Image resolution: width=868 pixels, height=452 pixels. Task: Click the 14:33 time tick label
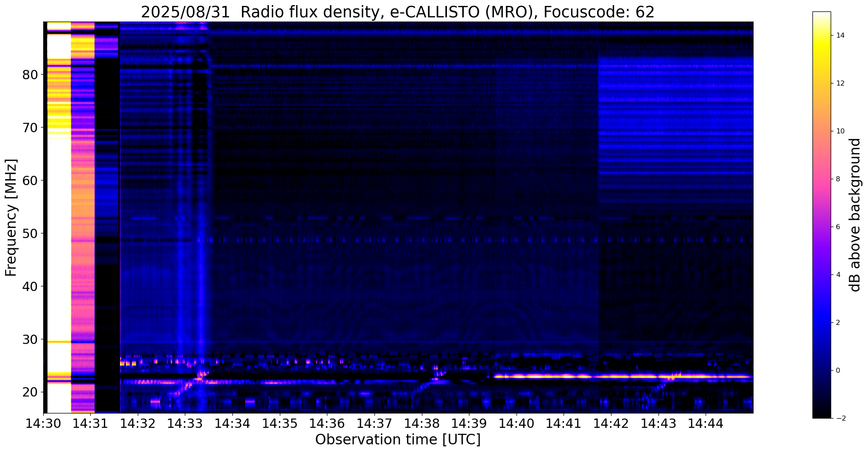point(185,423)
